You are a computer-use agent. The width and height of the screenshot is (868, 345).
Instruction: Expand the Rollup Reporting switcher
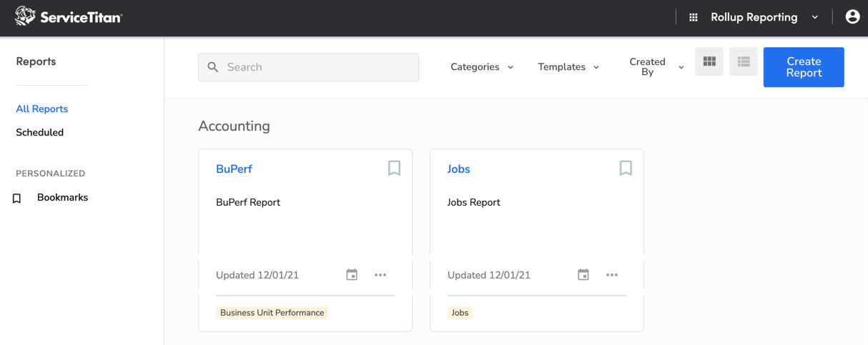764,17
